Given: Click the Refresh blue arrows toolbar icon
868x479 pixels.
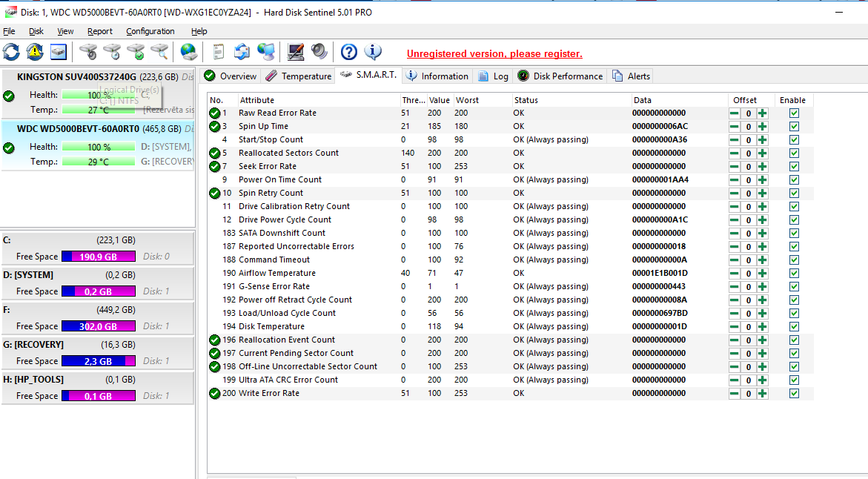Looking at the screenshot, I should (12, 52).
